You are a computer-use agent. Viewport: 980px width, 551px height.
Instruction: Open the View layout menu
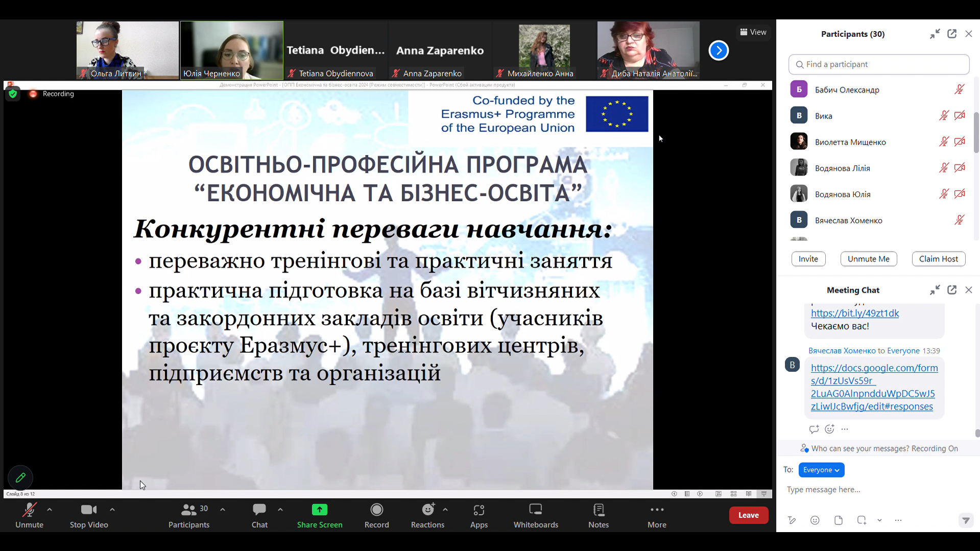coord(753,32)
